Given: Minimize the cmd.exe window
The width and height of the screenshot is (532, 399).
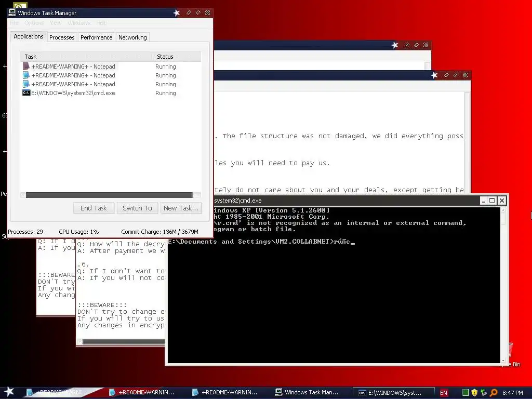Looking at the screenshot, I should coord(484,201).
